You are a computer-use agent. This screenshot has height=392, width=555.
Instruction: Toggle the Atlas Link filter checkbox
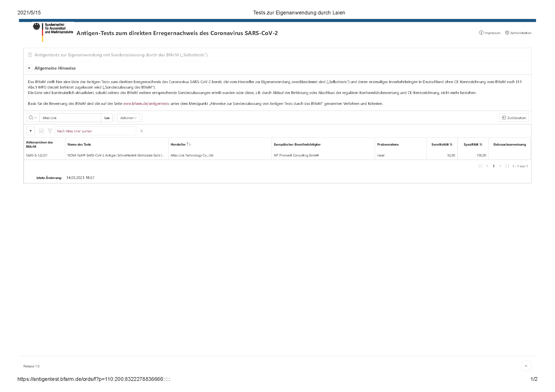pos(41,131)
